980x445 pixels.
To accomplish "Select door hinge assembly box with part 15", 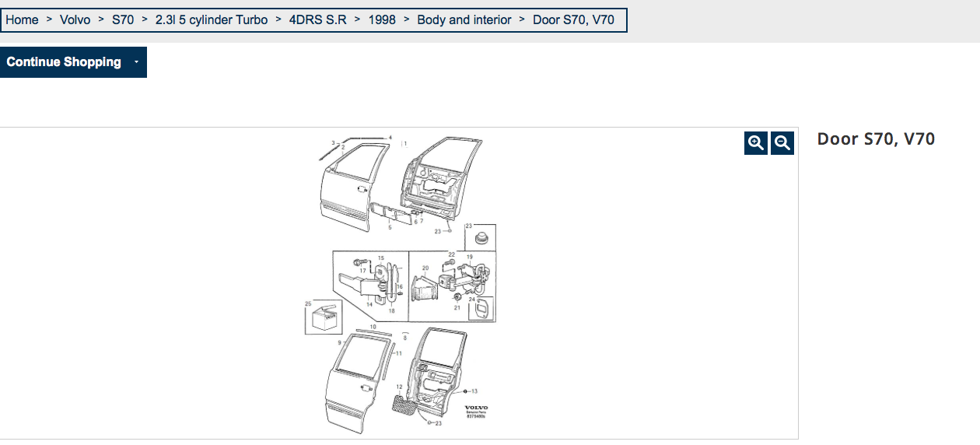I will pyautogui.click(x=369, y=285).
